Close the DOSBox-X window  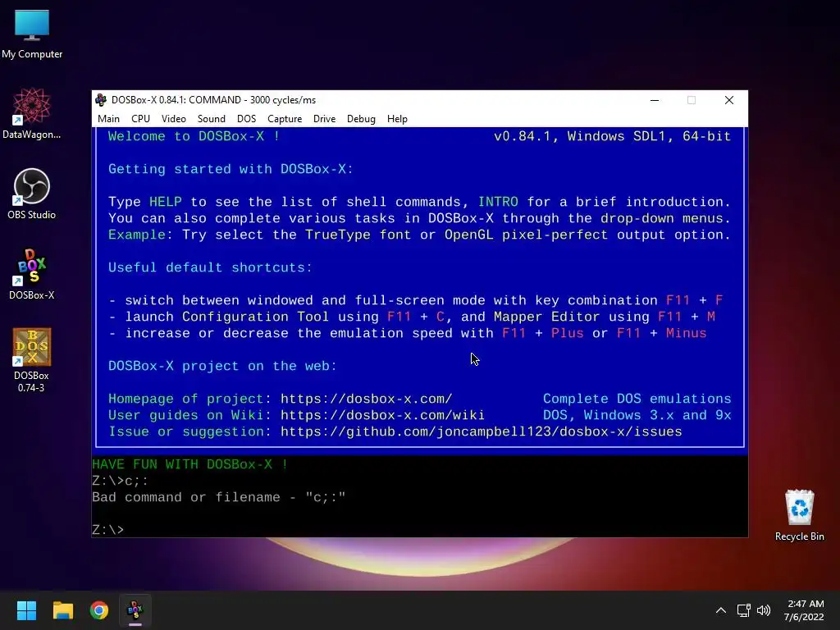click(x=729, y=100)
